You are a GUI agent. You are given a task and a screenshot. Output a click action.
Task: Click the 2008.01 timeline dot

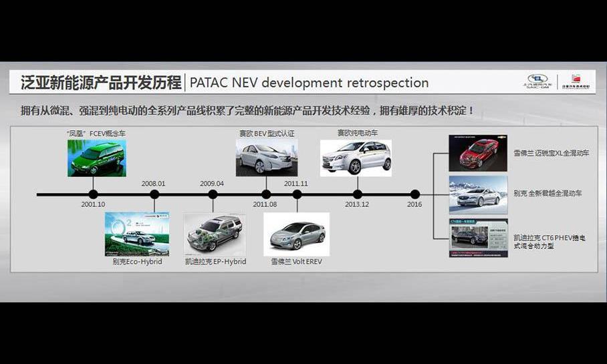point(154,194)
